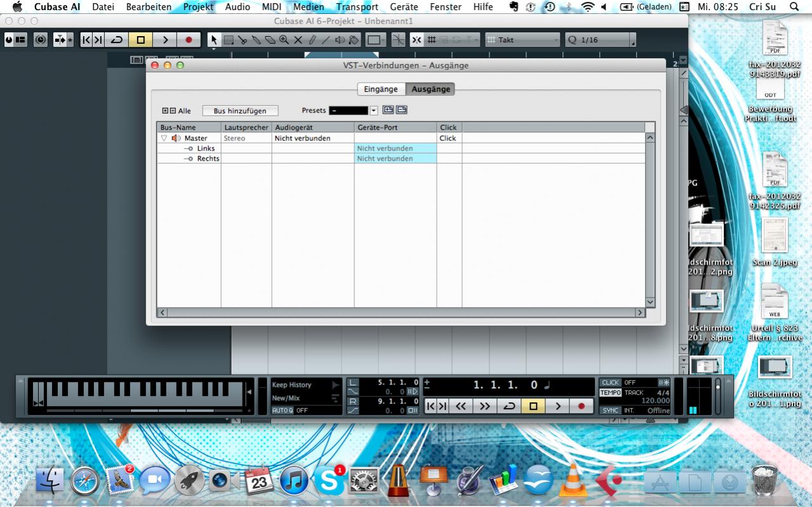This screenshot has width=812, height=507.
Task: Click Play on the transport panel
Action: (x=557, y=405)
